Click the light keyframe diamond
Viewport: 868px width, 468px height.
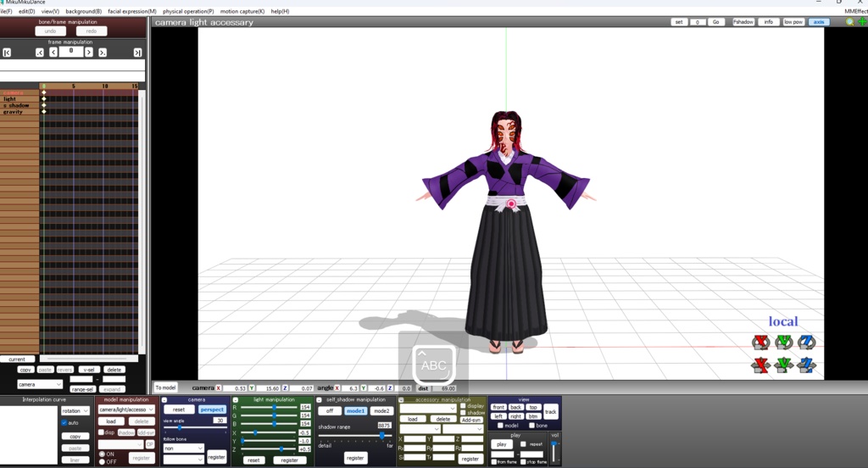pyautogui.click(x=44, y=99)
